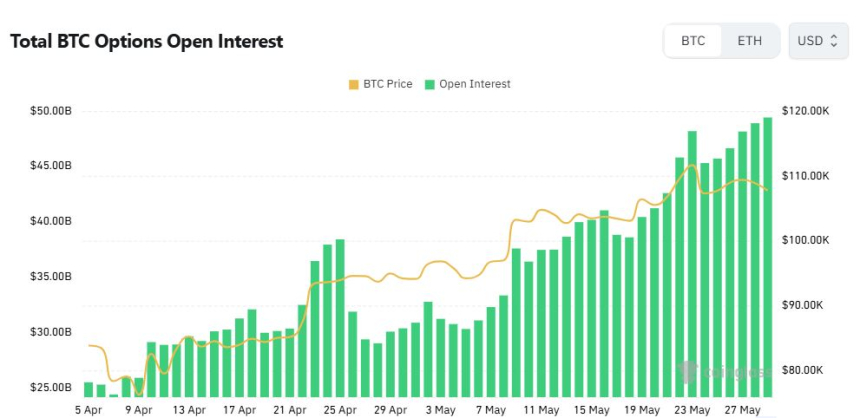Viewport: 860px width, 418px height.
Task: Click the BTC Price legend label
Action: point(387,84)
